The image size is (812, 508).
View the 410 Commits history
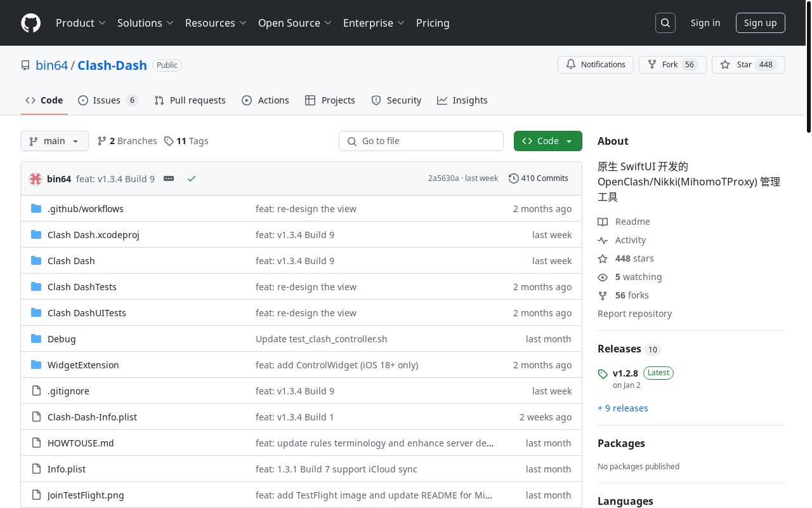click(x=539, y=178)
